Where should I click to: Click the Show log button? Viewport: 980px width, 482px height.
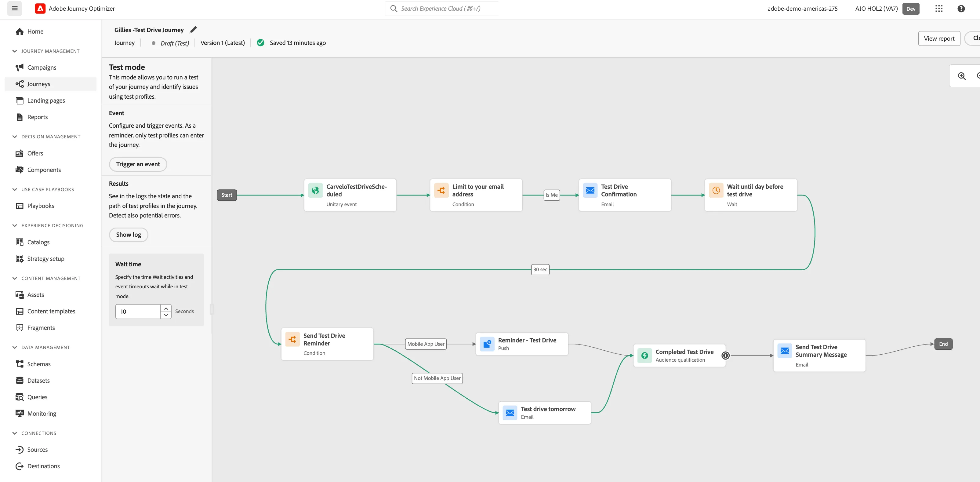tap(129, 235)
